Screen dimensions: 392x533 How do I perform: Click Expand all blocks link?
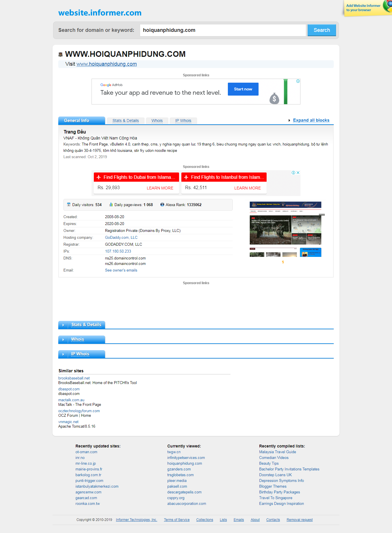[311, 120]
